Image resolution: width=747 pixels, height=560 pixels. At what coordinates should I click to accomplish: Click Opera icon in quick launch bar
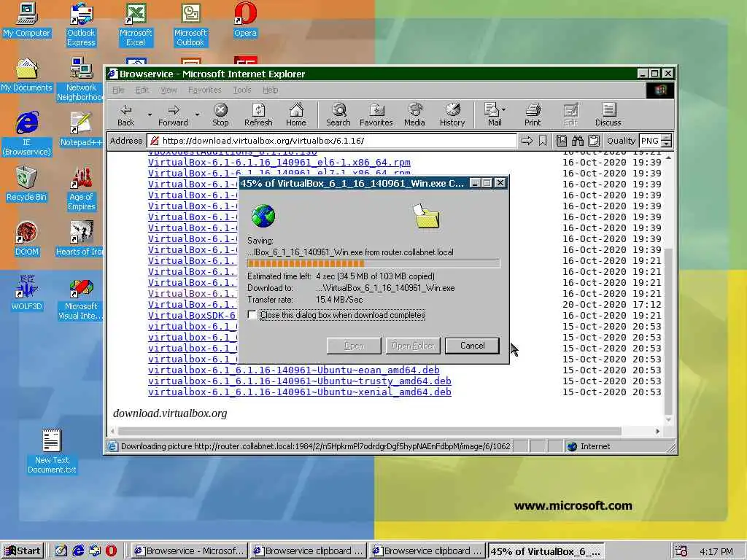(111, 551)
